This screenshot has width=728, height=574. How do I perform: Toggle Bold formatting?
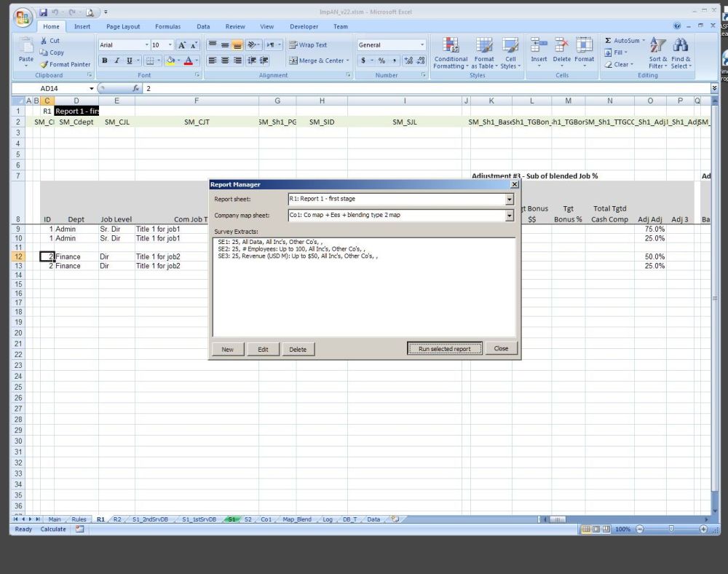coord(105,60)
